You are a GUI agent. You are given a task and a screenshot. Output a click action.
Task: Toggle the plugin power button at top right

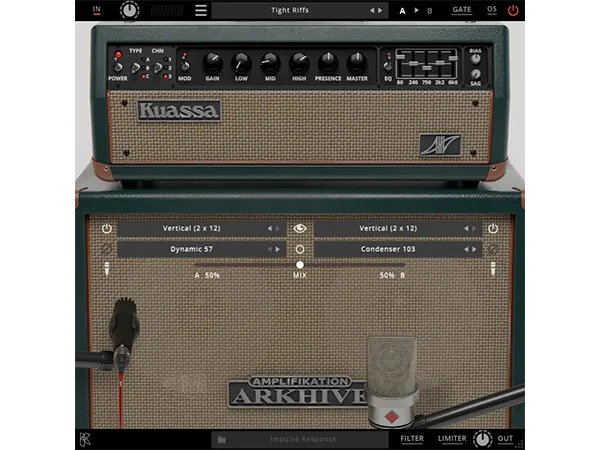click(x=513, y=10)
